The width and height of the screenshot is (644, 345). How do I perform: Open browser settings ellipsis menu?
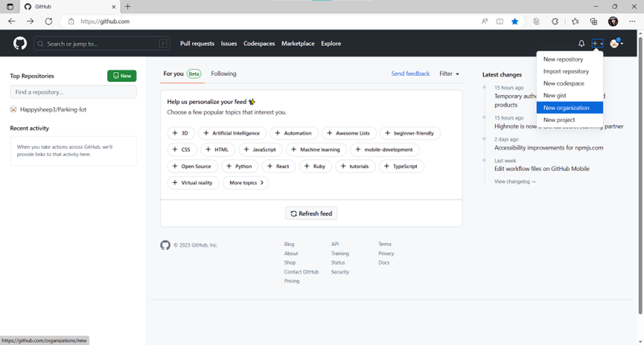632,22
